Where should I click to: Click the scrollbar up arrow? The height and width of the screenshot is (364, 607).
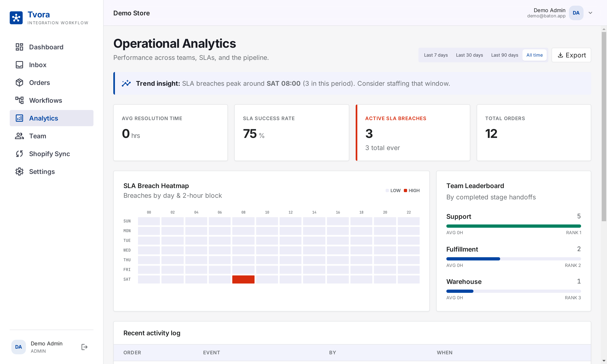pyautogui.click(x=604, y=29)
